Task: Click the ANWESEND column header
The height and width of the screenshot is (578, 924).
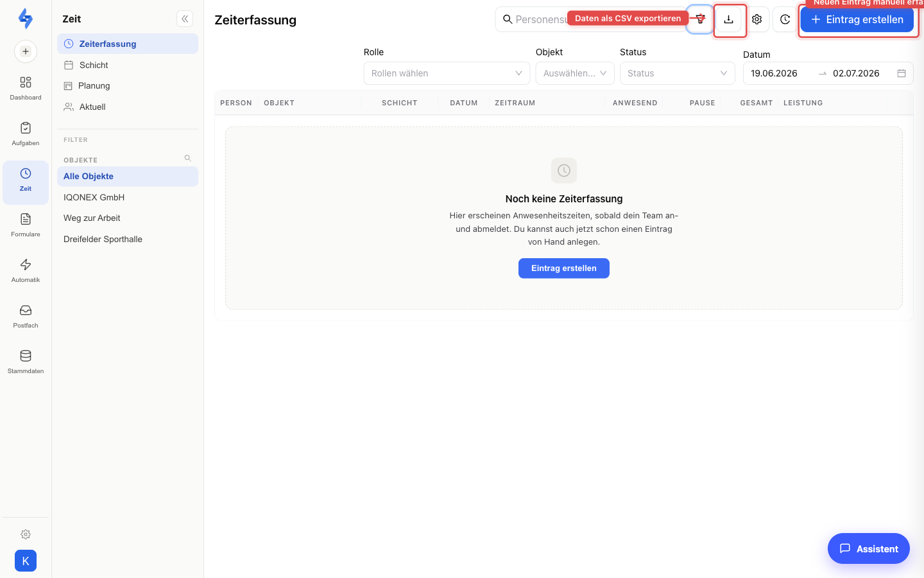Action: (635, 103)
